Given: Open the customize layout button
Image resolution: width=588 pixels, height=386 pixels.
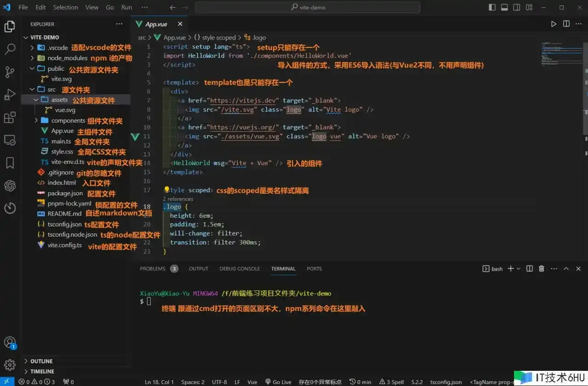Looking at the screenshot, I should [529, 7].
